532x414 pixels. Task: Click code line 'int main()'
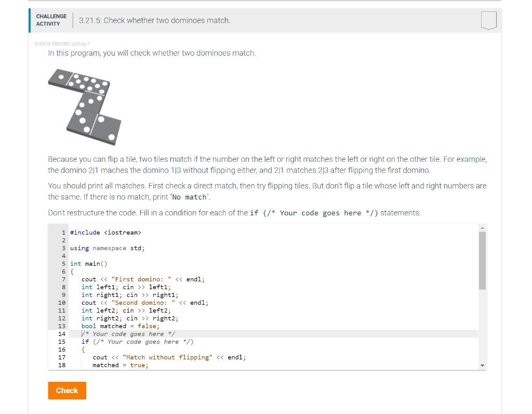tap(88, 264)
